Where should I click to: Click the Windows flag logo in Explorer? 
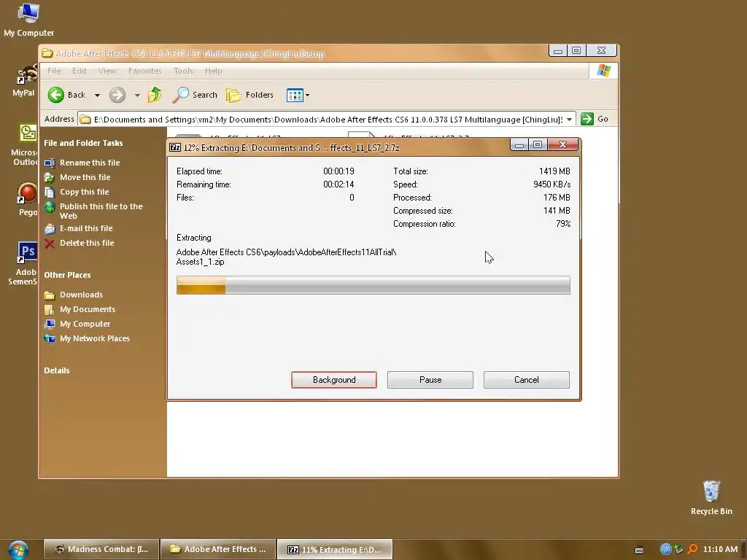pos(603,71)
